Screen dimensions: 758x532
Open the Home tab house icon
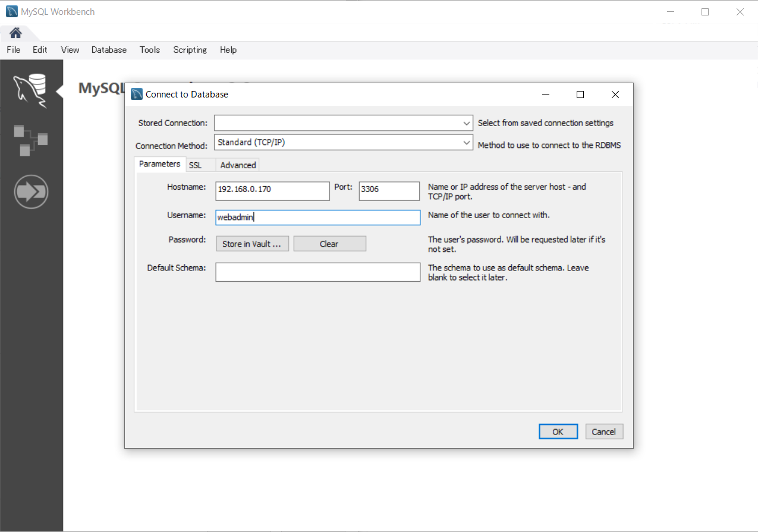[x=15, y=33]
